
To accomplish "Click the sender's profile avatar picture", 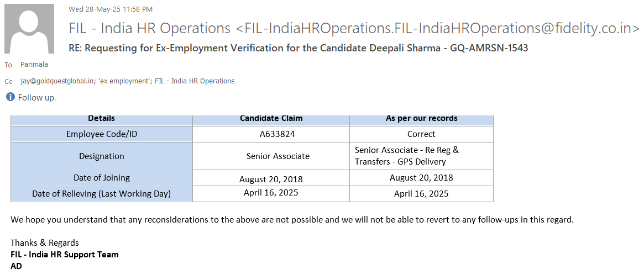I will point(29,29).
